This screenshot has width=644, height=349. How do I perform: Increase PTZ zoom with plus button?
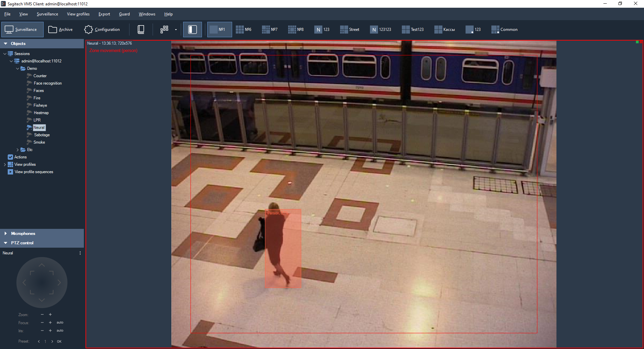tap(50, 314)
